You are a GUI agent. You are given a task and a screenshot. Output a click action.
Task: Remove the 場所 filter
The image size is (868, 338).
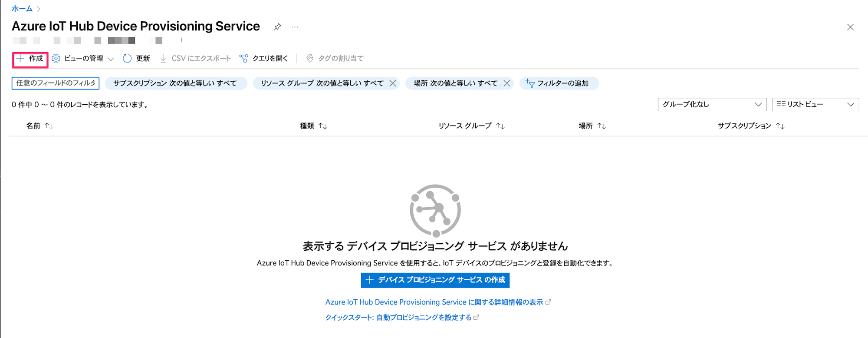tap(506, 83)
